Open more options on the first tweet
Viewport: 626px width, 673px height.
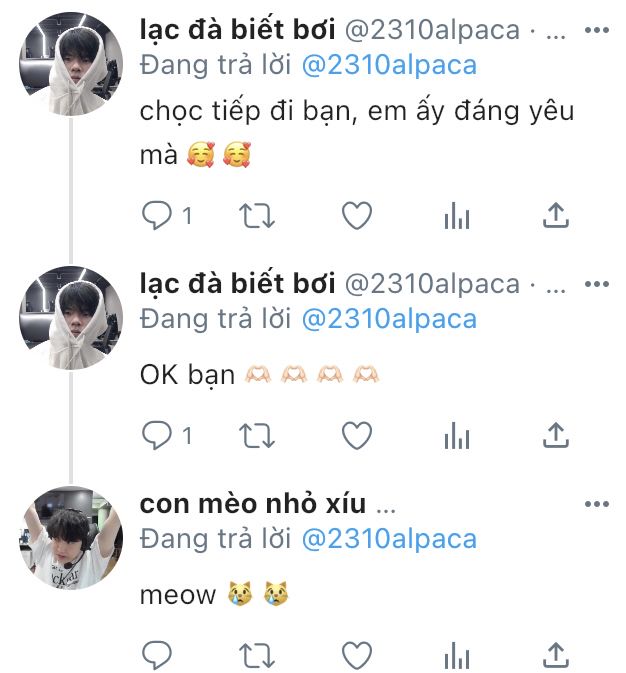pyautogui.click(x=597, y=30)
